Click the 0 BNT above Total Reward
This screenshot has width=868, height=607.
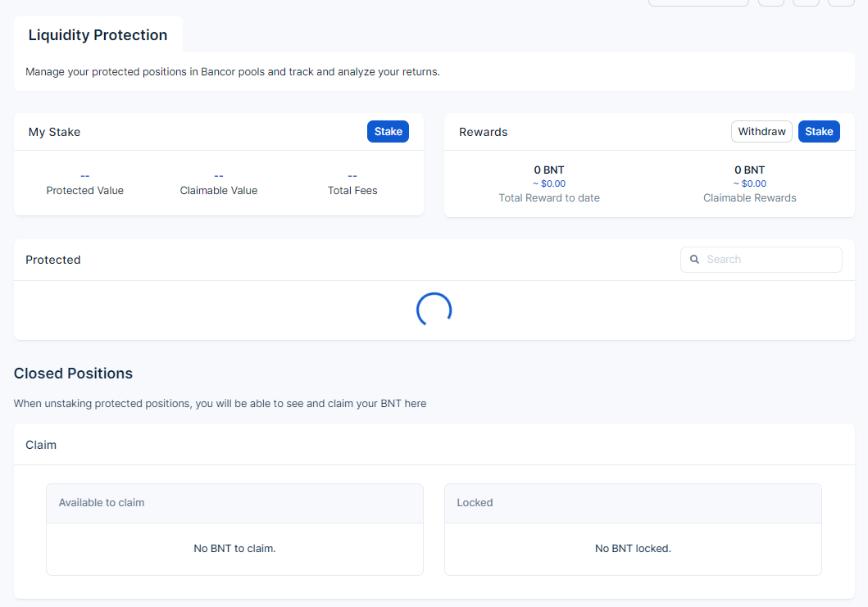pyautogui.click(x=549, y=170)
